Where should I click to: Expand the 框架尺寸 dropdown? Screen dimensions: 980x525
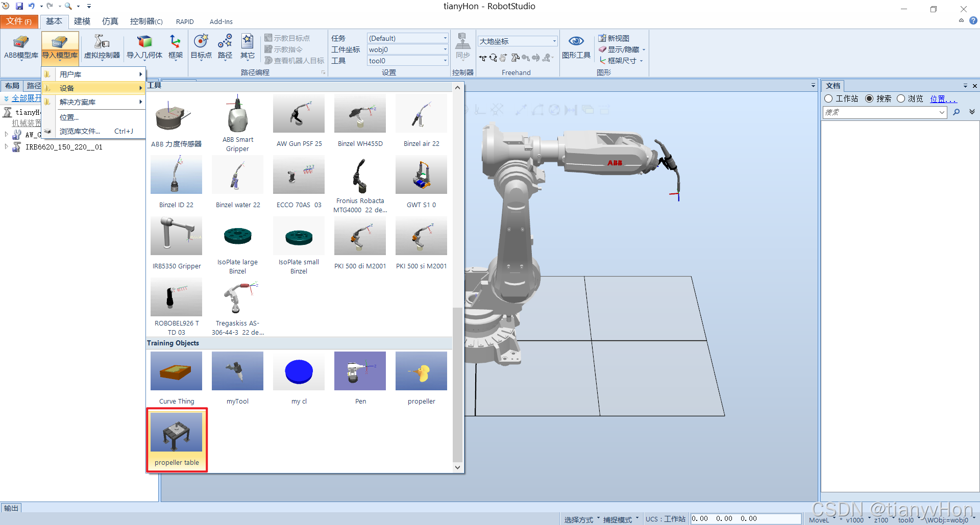click(641, 61)
